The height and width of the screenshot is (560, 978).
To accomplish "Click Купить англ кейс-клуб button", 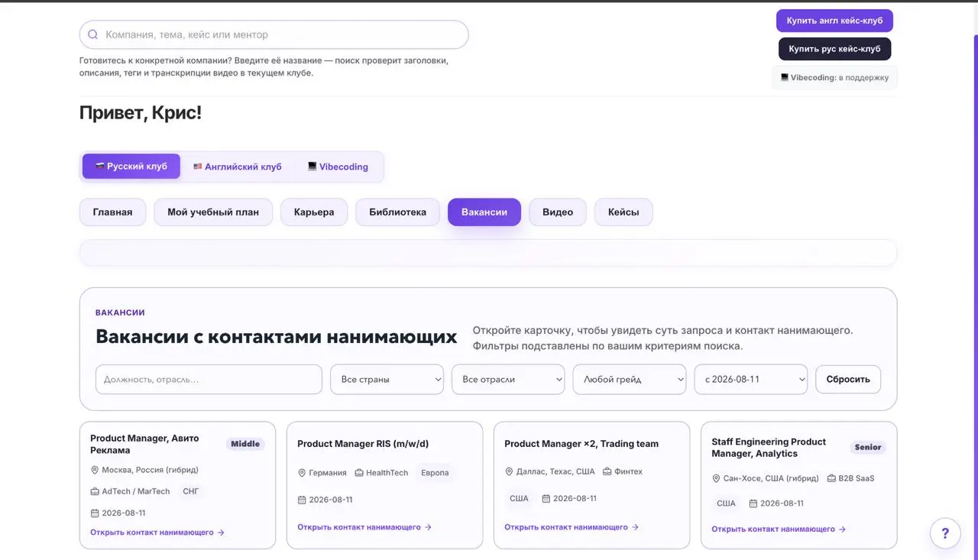I will 834,21.
